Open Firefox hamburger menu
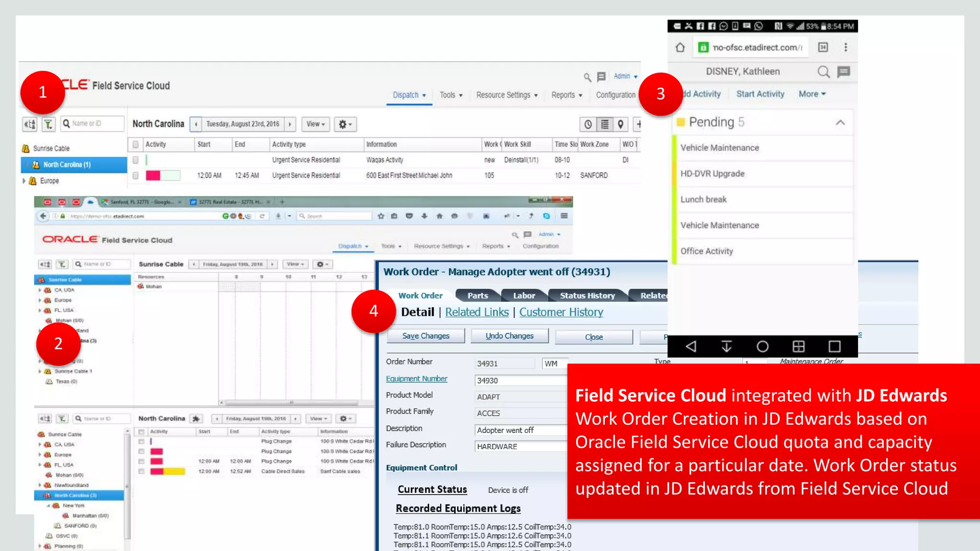Viewport: 980px width, 551px height. coord(564,216)
